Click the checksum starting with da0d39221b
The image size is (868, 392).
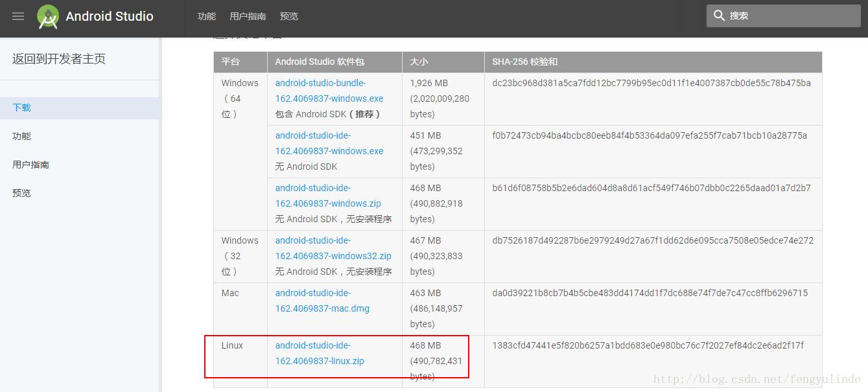(650, 293)
